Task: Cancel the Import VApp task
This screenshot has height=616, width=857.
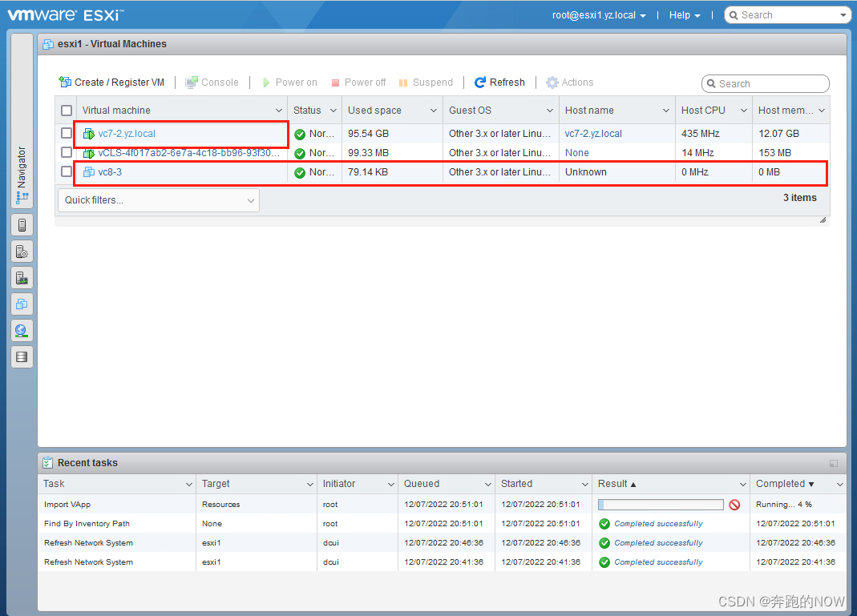Action: click(x=734, y=505)
